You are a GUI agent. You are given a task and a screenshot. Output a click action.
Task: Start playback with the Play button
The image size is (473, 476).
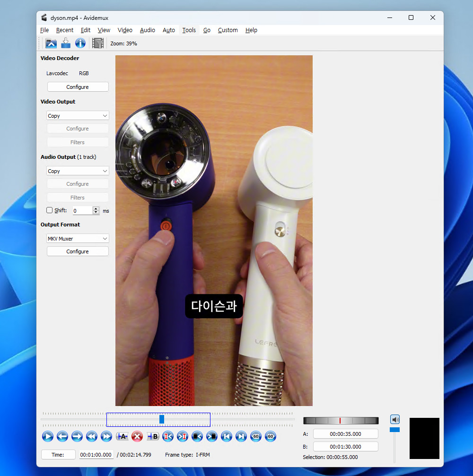coord(48,436)
